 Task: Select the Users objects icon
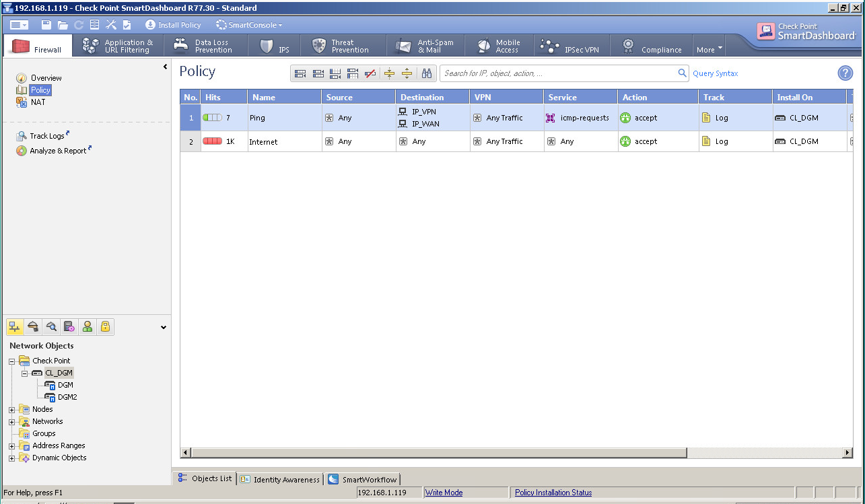(x=88, y=327)
